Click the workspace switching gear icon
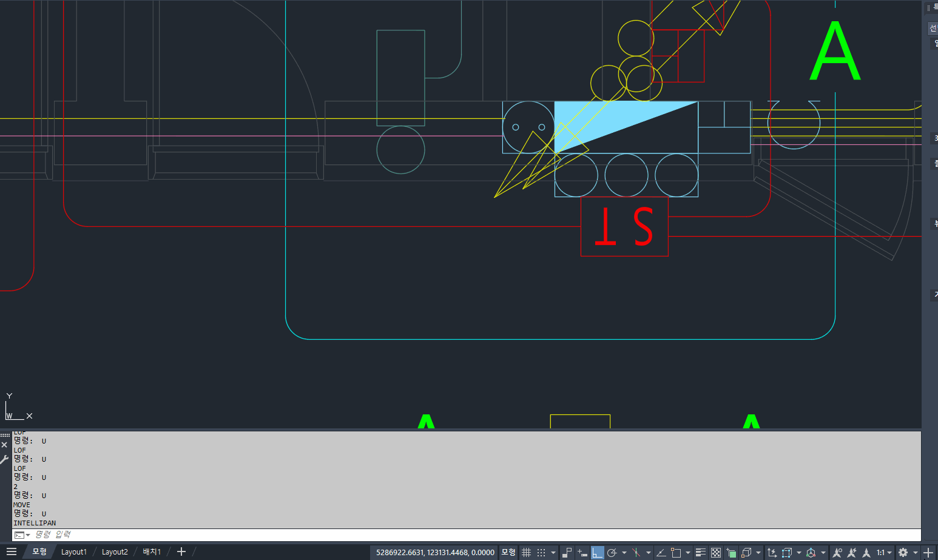 point(903,552)
